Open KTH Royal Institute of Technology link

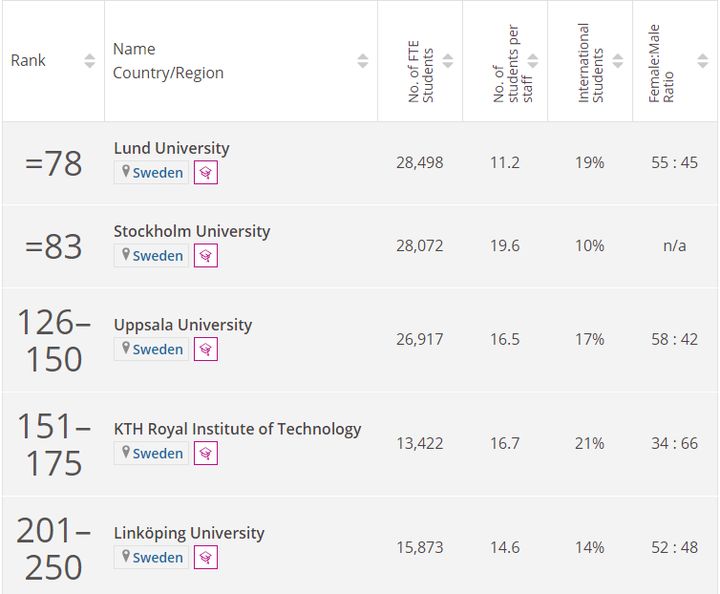tap(237, 428)
